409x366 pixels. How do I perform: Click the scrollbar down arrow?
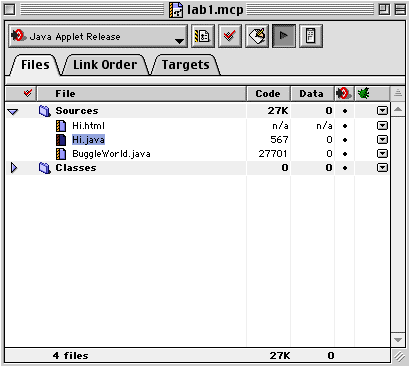[398, 340]
